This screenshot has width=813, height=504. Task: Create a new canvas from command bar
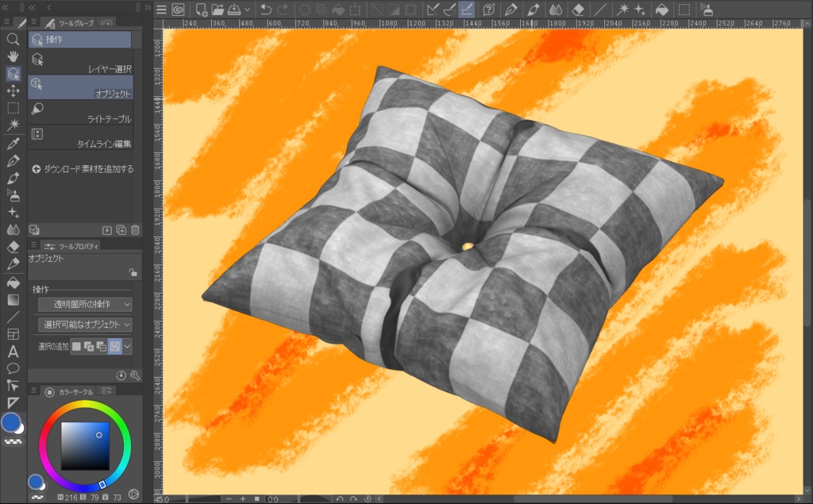tap(201, 10)
